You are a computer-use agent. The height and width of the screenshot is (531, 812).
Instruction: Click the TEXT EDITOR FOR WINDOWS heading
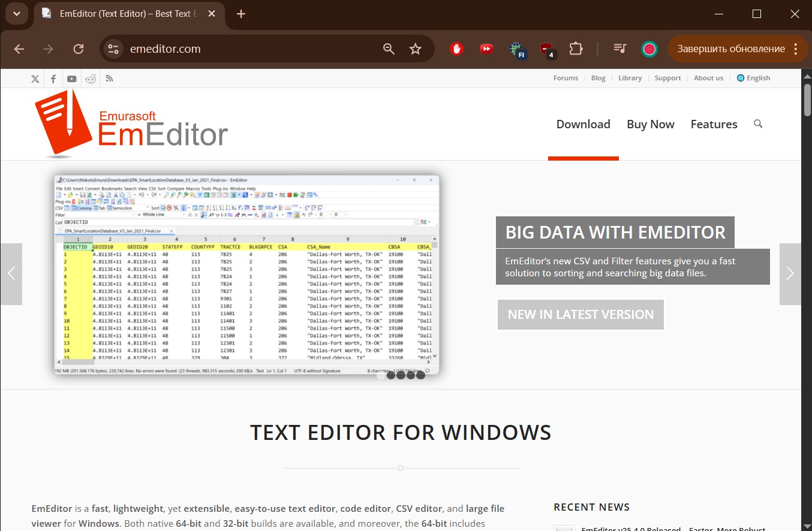tap(401, 432)
